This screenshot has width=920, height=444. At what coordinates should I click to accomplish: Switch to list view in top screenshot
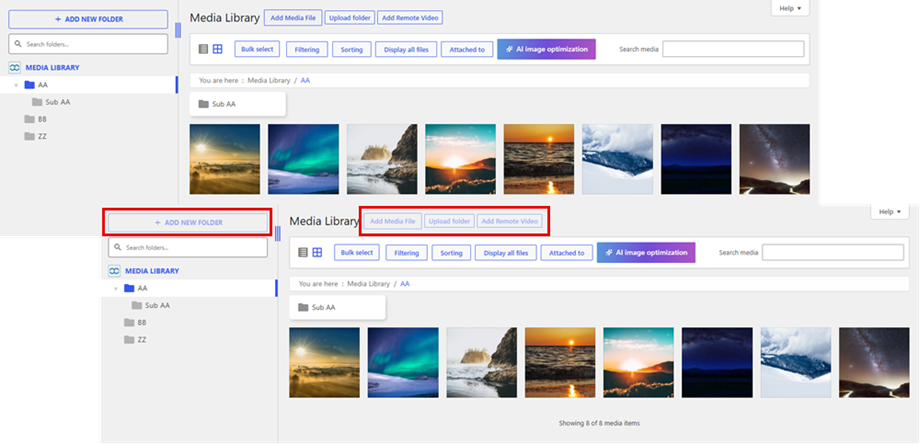(x=203, y=49)
